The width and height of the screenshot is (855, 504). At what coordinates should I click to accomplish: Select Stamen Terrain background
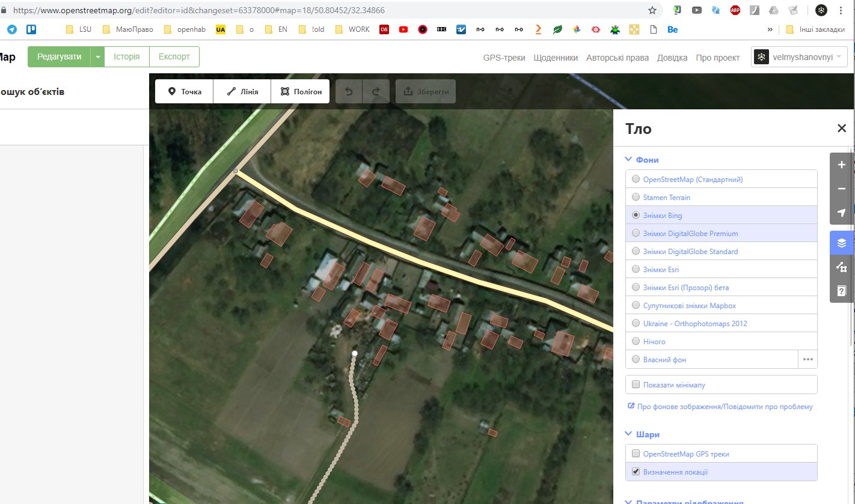click(722, 197)
